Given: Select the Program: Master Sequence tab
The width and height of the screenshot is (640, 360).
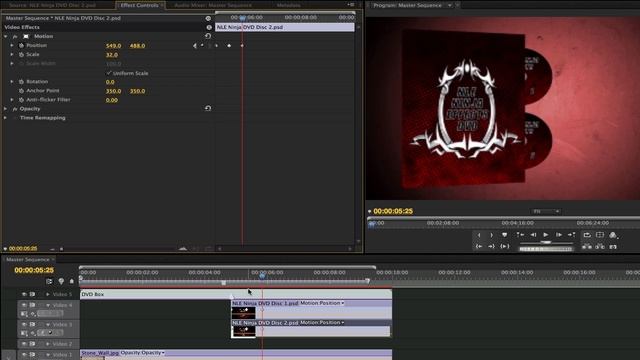Looking at the screenshot, I should click(x=407, y=5).
